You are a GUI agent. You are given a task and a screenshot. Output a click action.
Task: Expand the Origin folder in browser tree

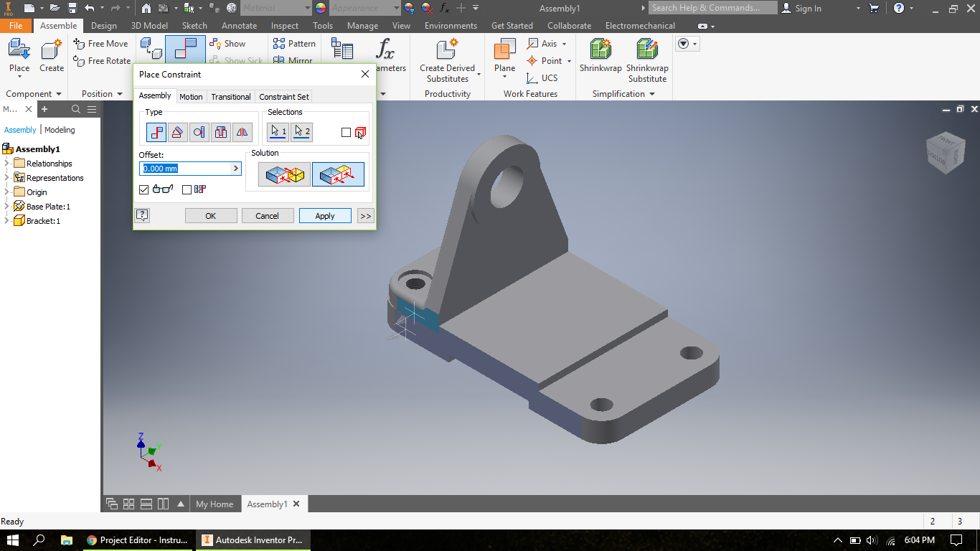tap(6, 192)
